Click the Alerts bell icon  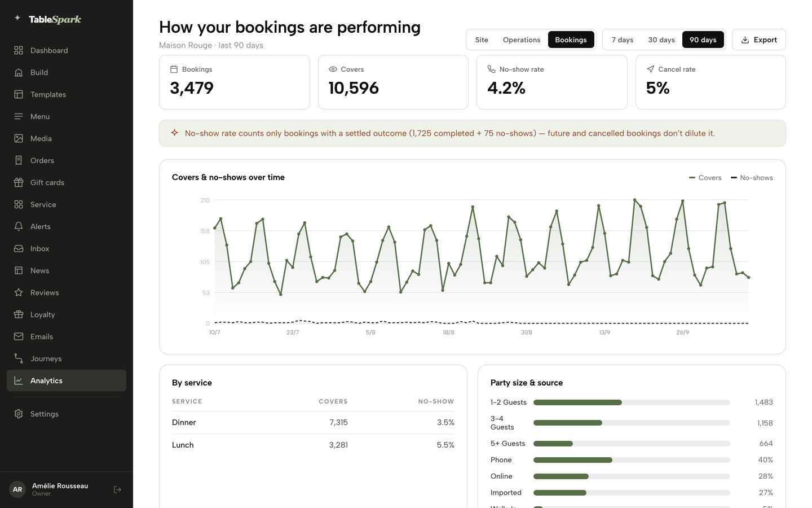coord(19,226)
